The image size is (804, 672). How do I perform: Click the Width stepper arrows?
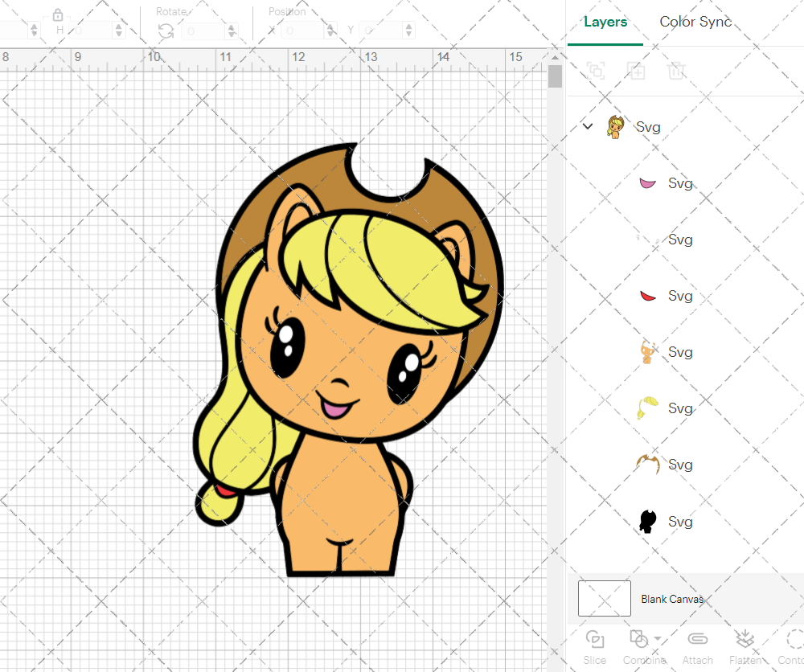tap(34, 31)
